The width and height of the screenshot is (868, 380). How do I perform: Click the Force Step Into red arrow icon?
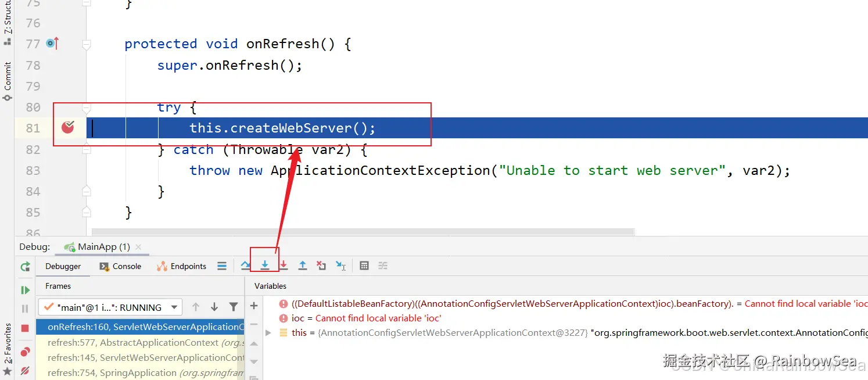click(x=284, y=266)
